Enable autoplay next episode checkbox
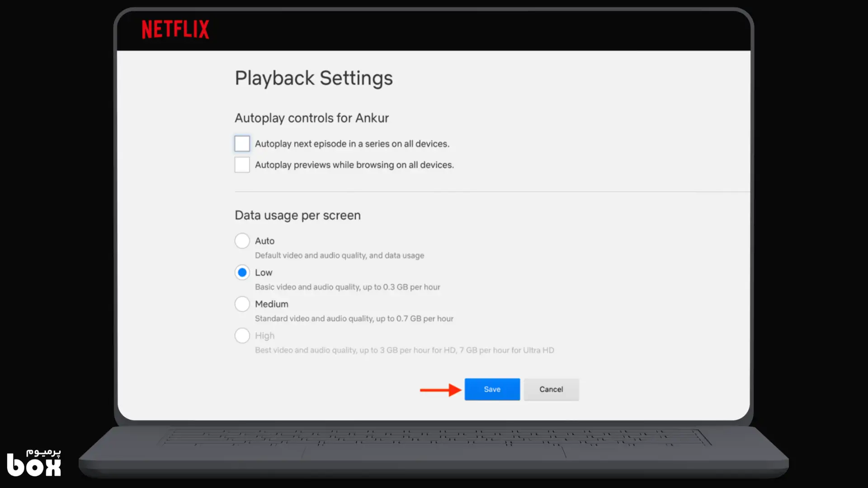This screenshot has width=868, height=488. point(242,144)
